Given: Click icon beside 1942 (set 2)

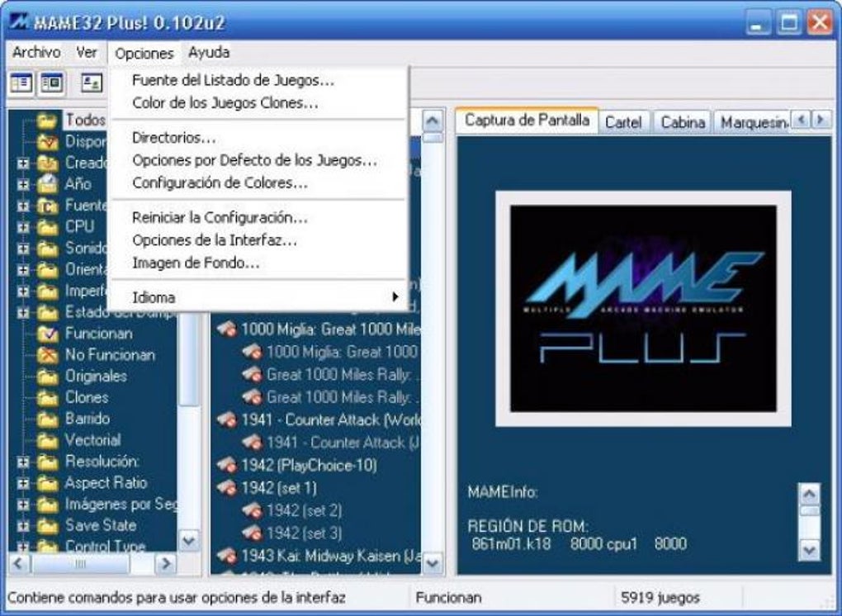Looking at the screenshot, I should pyautogui.click(x=252, y=510).
